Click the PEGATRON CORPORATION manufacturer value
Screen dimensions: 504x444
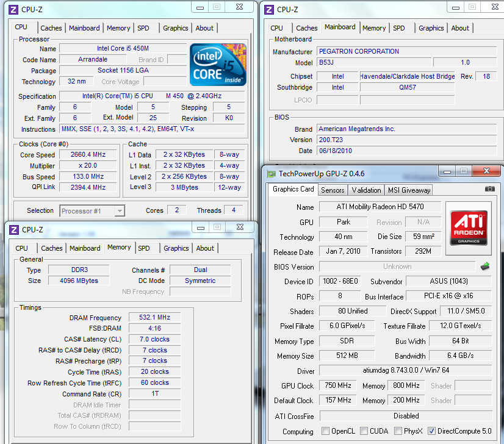pyautogui.click(x=406, y=51)
